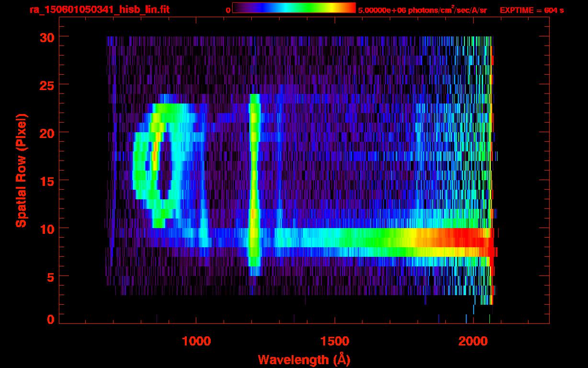The height and width of the screenshot is (368, 588).
Task: Select the Spatial Row (Pixel) axis label
Action: point(21,171)
